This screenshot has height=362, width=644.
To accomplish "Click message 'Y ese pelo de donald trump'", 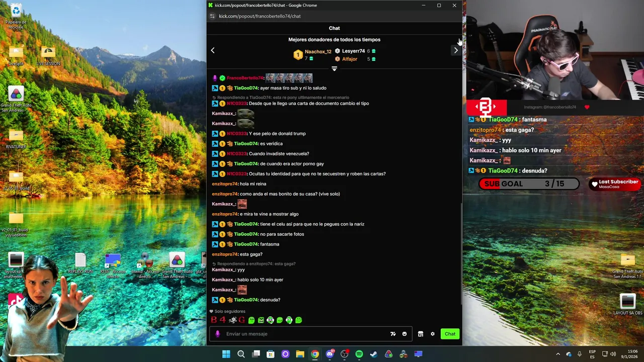I will click(277, 134).
